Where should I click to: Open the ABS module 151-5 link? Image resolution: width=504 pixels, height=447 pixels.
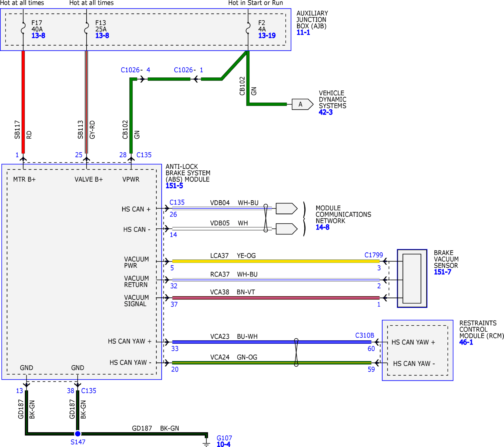174,186
